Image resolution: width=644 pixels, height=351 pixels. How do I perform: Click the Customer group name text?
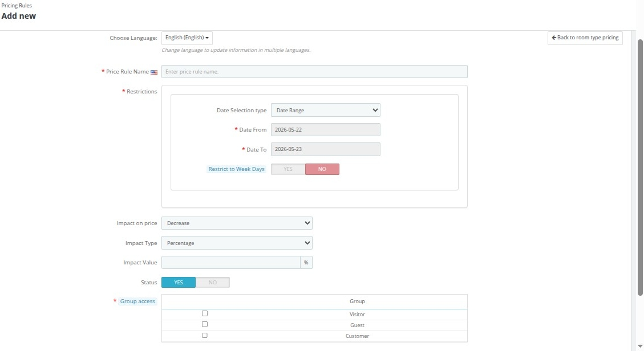357,336
